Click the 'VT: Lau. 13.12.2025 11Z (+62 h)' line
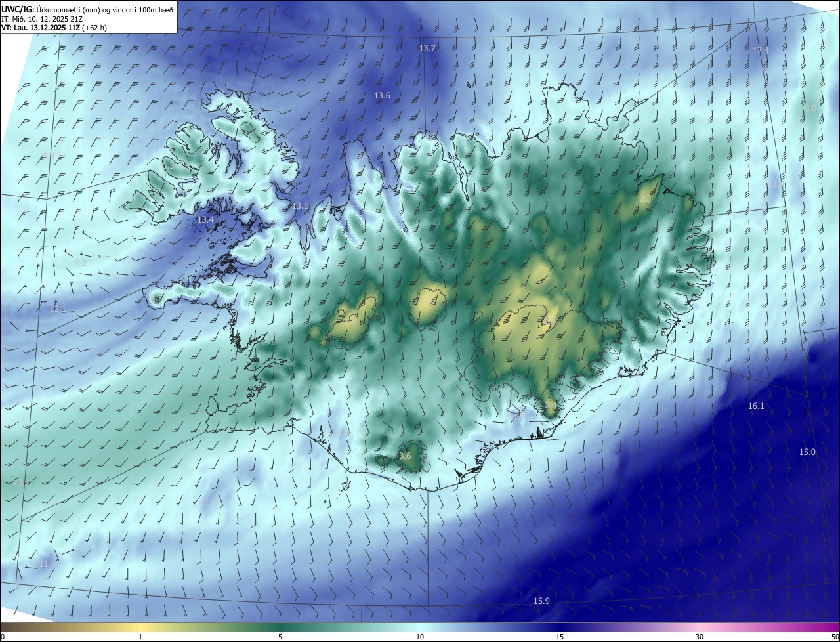This screenshot has height=642, width=840. pyautogui.click(x=54, y=28)
